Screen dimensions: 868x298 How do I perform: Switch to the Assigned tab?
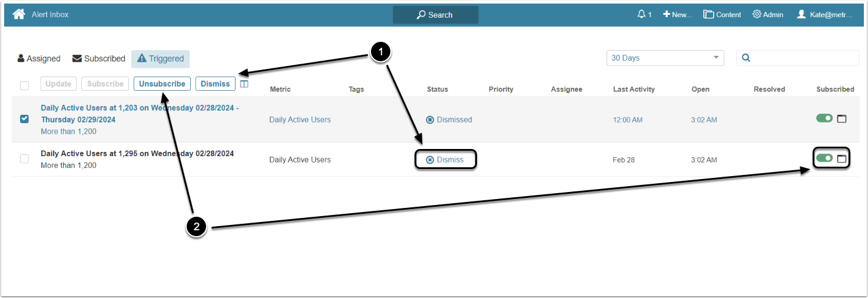pos(39,59)
